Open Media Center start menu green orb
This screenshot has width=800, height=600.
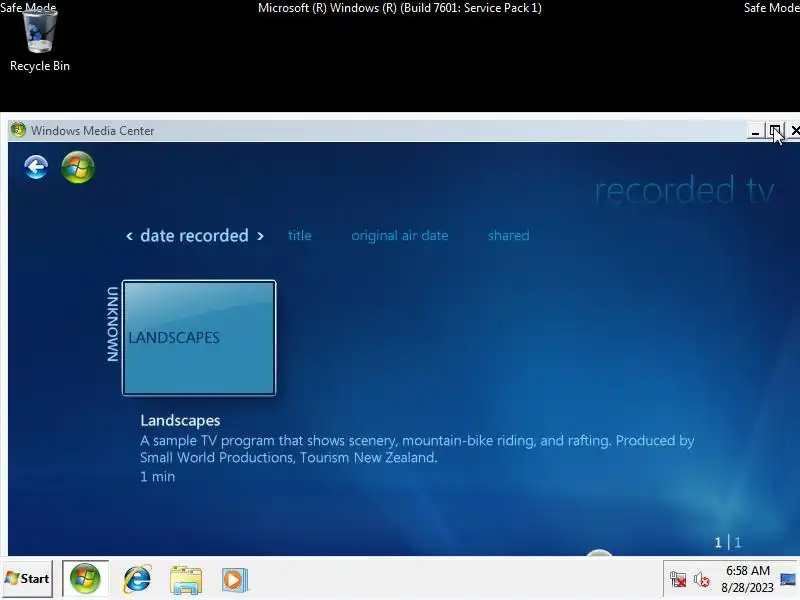78,167
